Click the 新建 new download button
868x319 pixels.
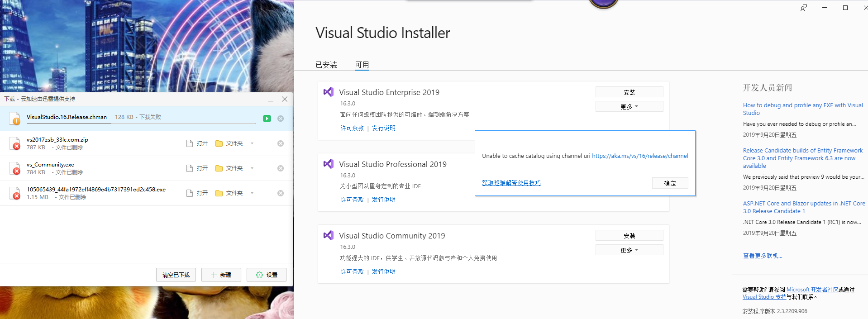[x=221, y=275]
